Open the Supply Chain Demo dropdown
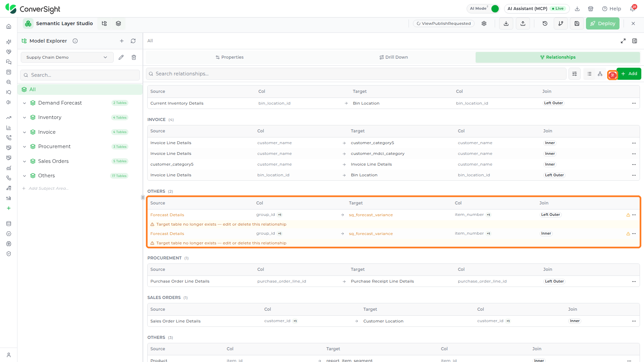 coord(67,57)
